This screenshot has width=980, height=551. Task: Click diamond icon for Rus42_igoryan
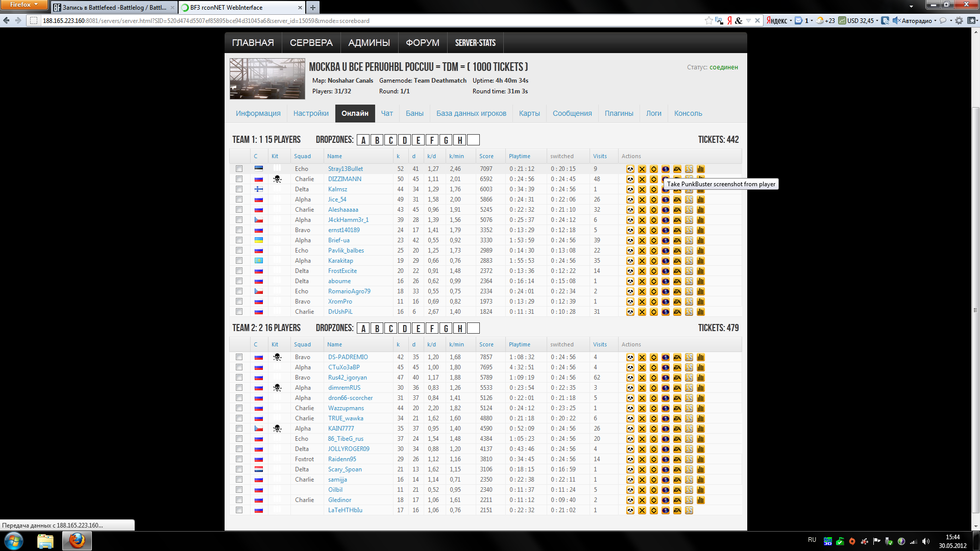[x=654, y=378]
